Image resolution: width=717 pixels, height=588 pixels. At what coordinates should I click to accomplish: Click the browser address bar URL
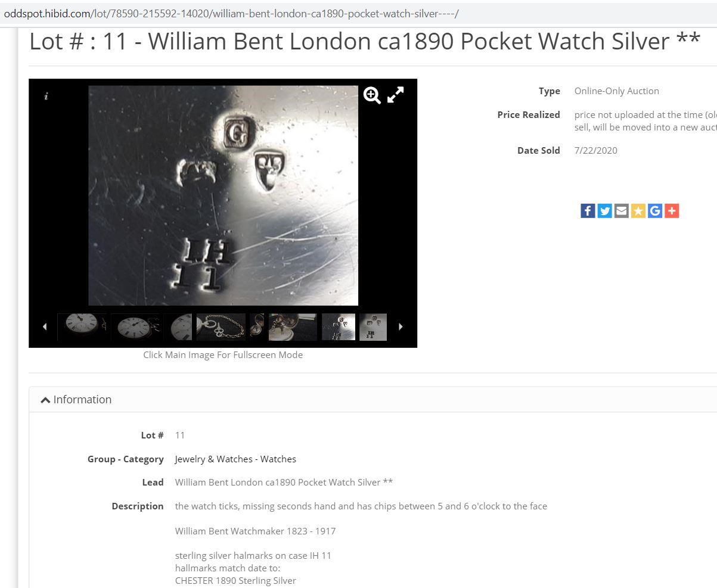tap(231, 13)
